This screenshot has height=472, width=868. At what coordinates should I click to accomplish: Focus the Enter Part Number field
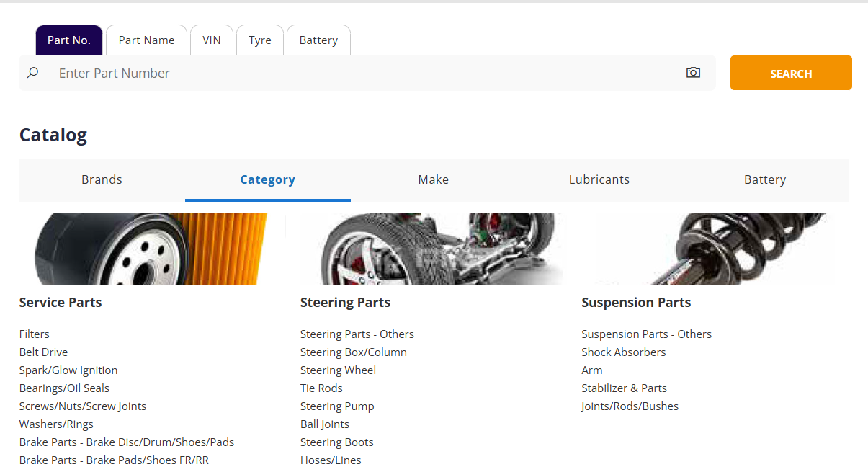(x=360, y=74)
